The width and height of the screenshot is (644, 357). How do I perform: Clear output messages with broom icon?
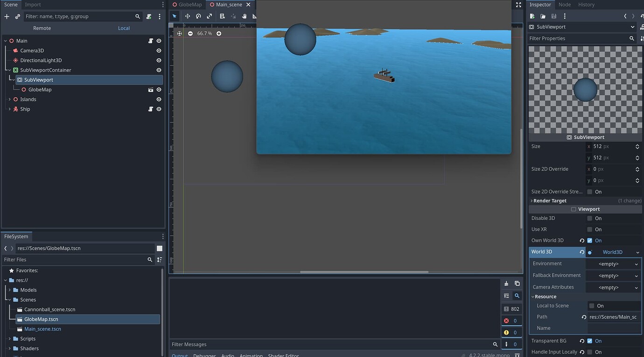(506, 284)
